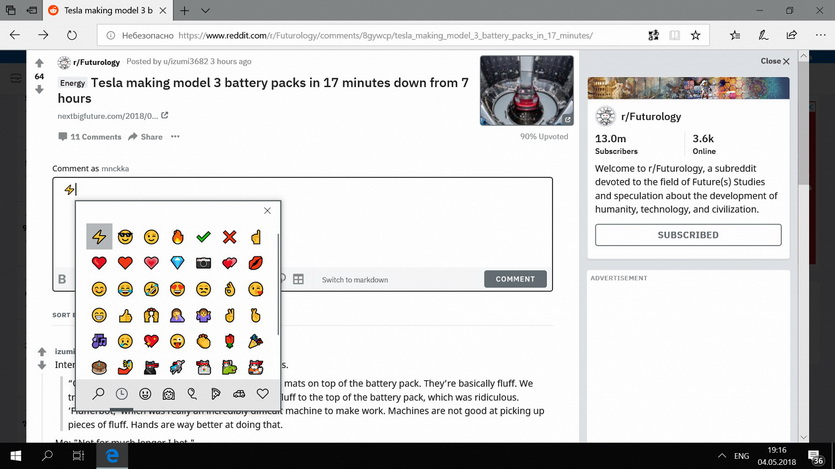
Task: Insert the camera emoji
Action: tap(203, 262)
